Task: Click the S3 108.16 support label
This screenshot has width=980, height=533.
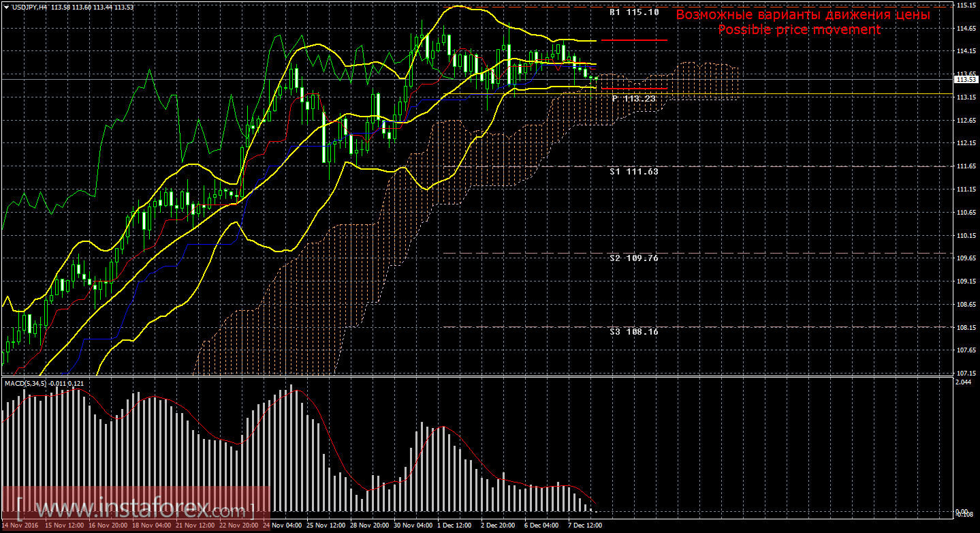Action: (x=633, y=331)
